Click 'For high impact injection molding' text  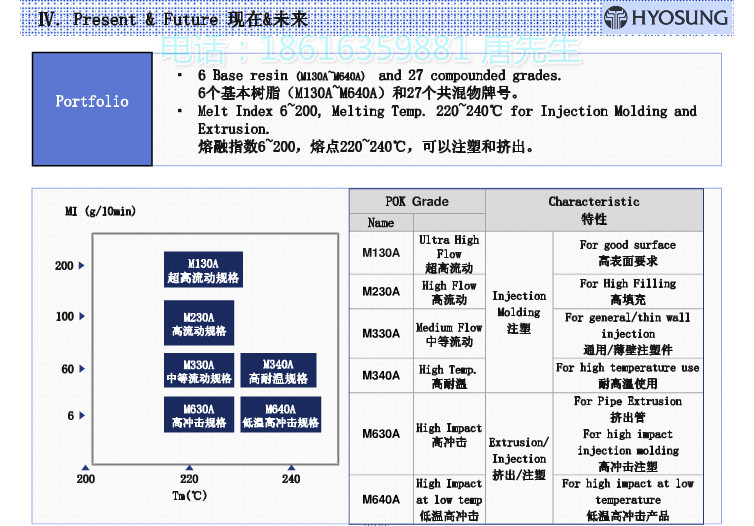click(x=628, y=442)
